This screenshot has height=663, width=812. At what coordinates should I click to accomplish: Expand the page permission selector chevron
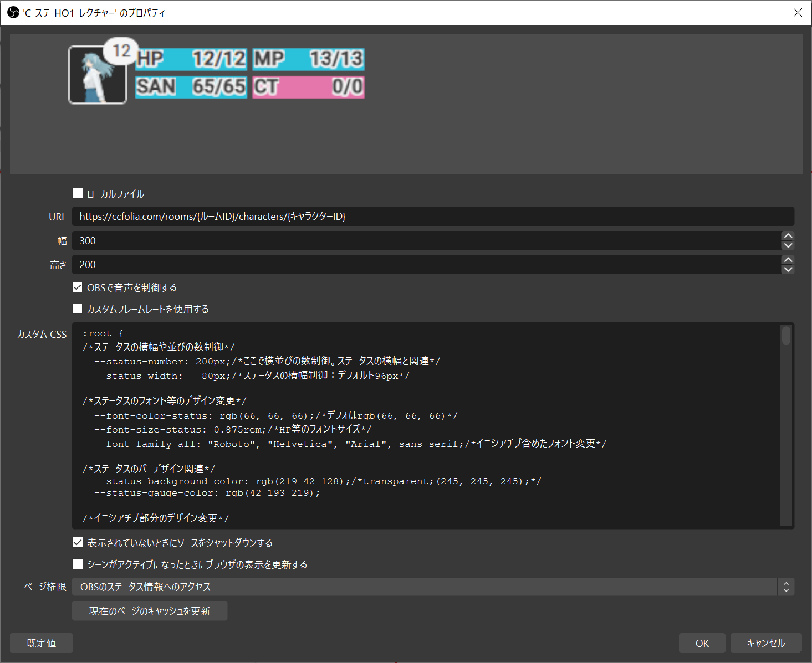(786, 587)
